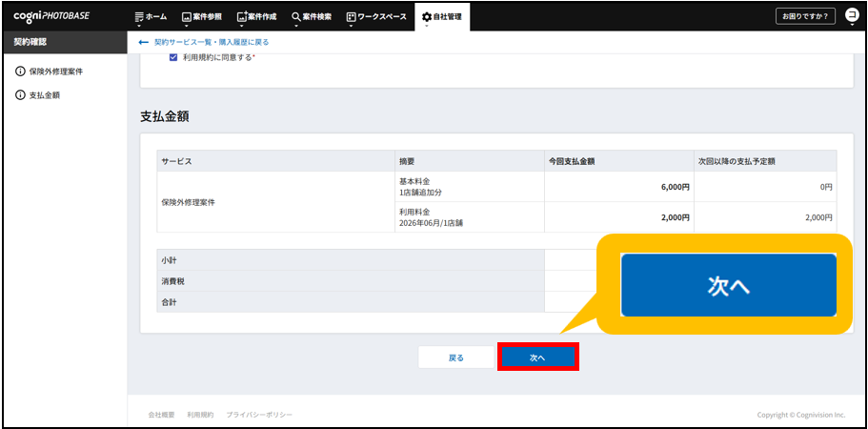This screenshot has width=868, height=429.
Task: Click the 戻る button
Action: coord(456,357)
